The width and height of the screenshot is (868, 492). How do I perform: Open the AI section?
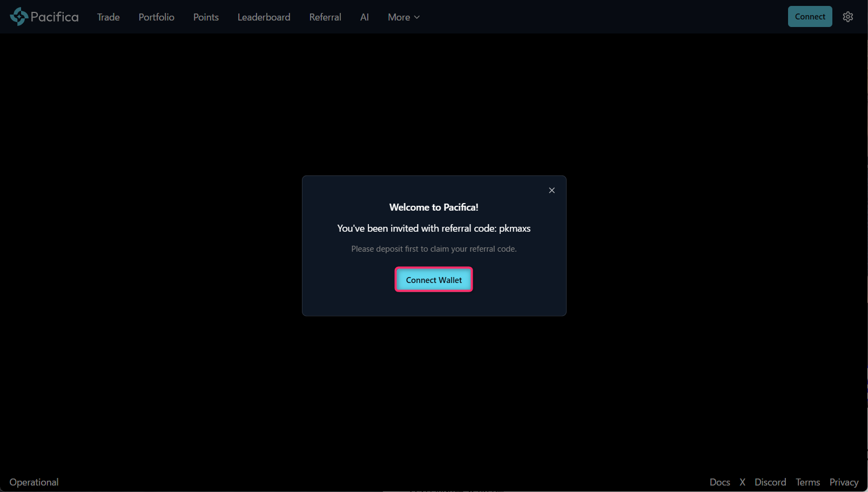364,17
